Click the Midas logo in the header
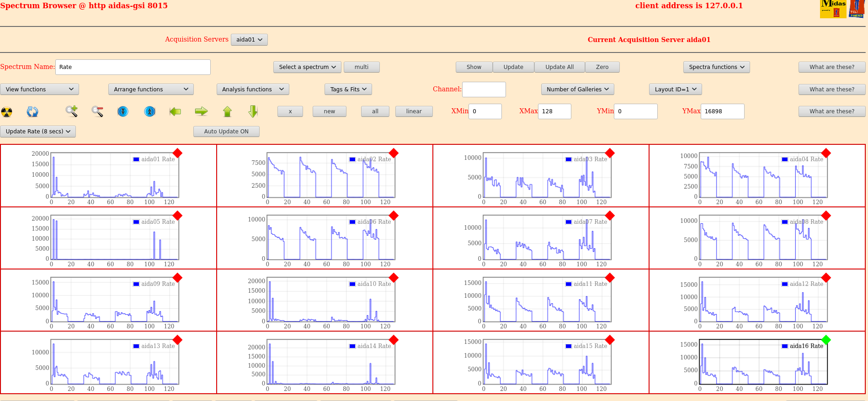This screenshot has width=868, height=401. (833, 9)
